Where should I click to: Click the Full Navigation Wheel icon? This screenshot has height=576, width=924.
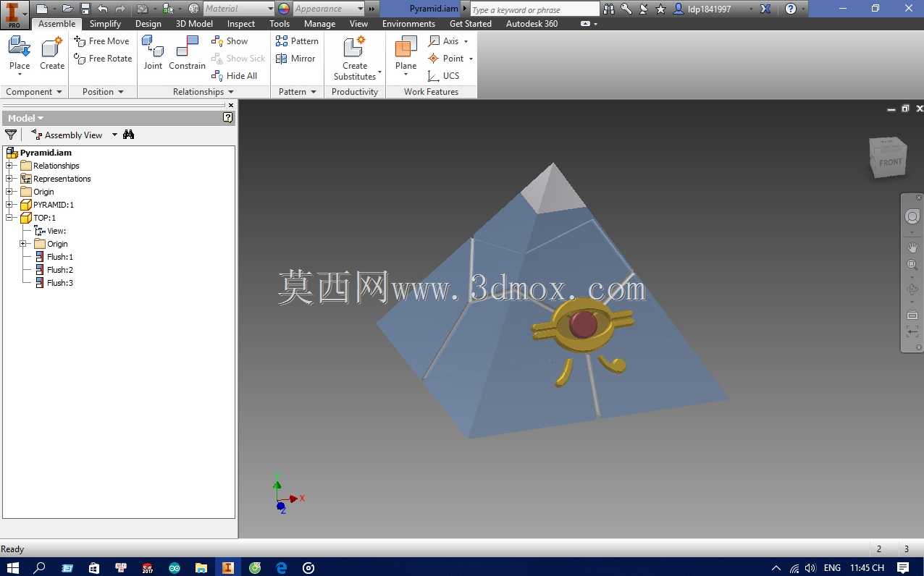(x=912, y=216)
